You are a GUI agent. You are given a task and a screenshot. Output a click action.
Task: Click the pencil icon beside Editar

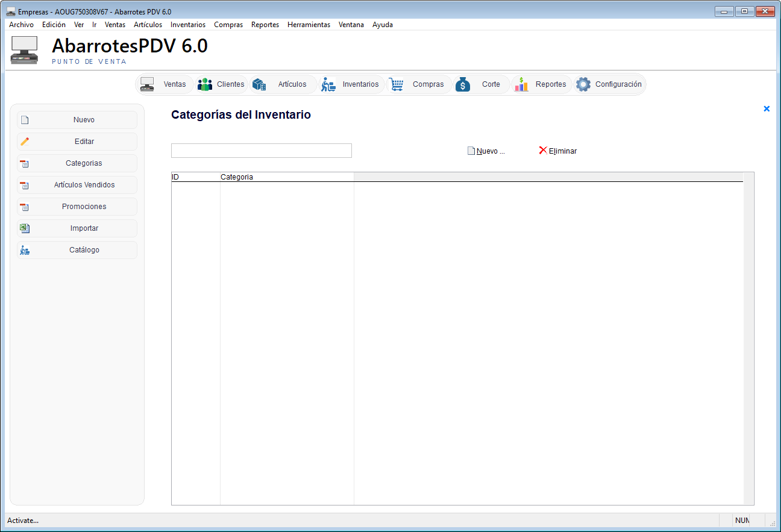tap(25, 142)
